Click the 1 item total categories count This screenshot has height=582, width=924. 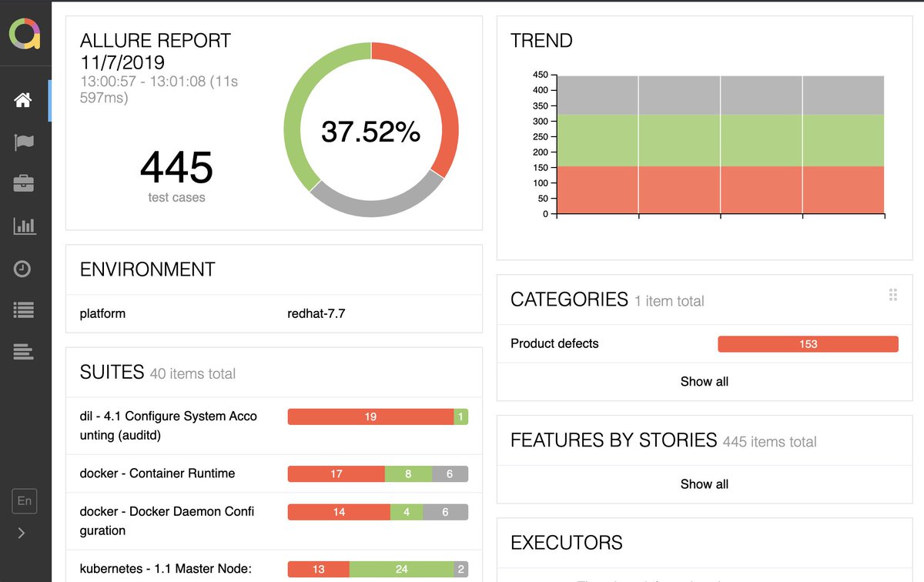pyautogui.click(x=669, y=301)
